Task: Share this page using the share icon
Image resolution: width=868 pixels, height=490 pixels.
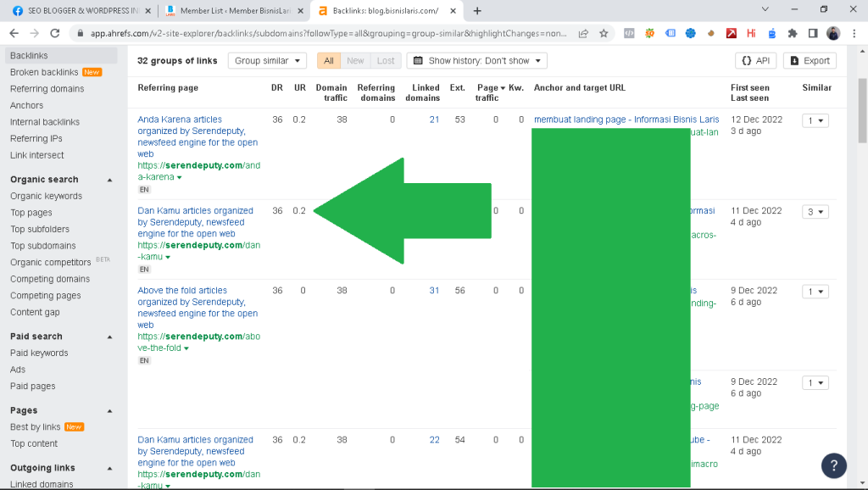Action: pyautogui.click(x=583, y=33)
